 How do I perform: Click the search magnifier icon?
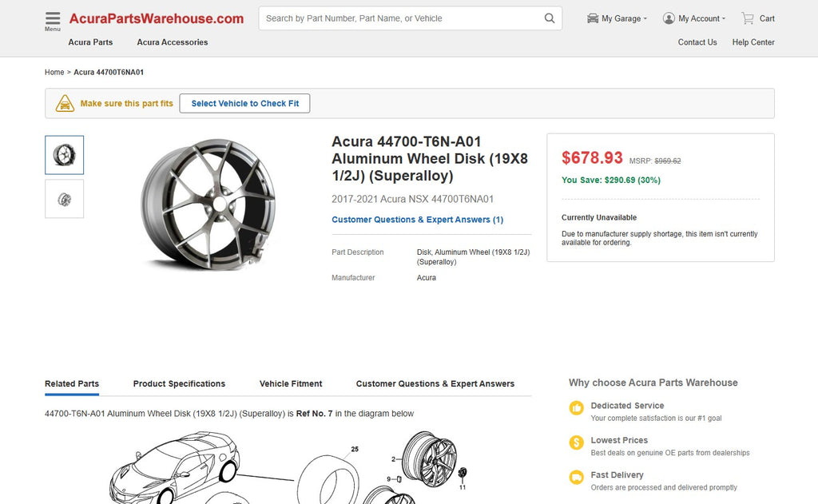[x=550, y=18]
